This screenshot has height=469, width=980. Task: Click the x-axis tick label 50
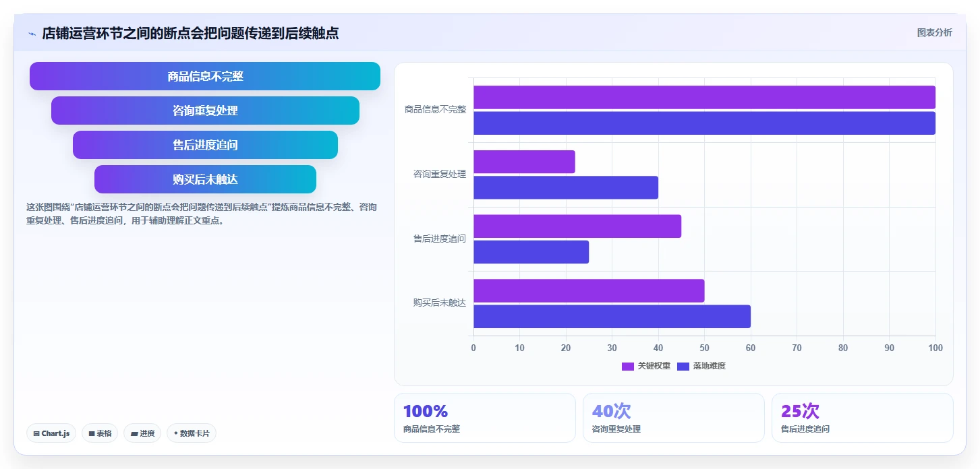pos(704,348)
